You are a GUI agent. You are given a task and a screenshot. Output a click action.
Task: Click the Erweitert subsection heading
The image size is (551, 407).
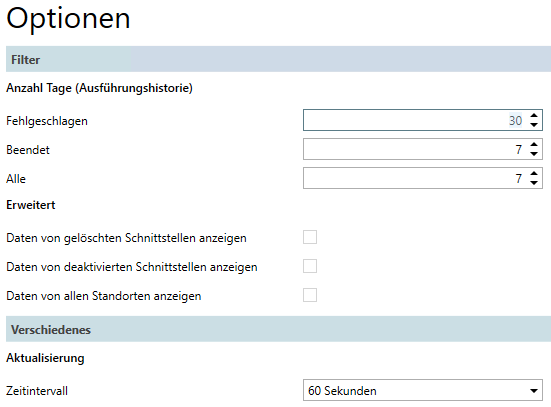click(x=31, y=205)
